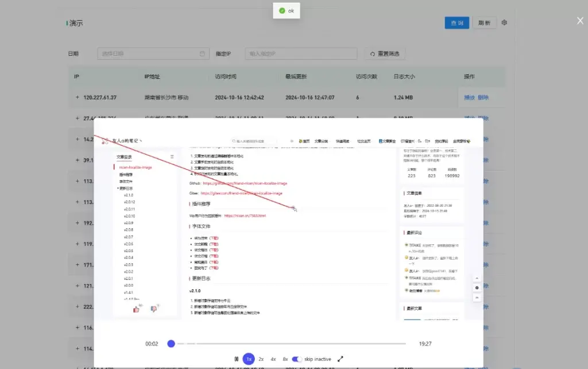Click the blue 查询 button
This screenshot has width=588, height=369.
pos(457,22)
